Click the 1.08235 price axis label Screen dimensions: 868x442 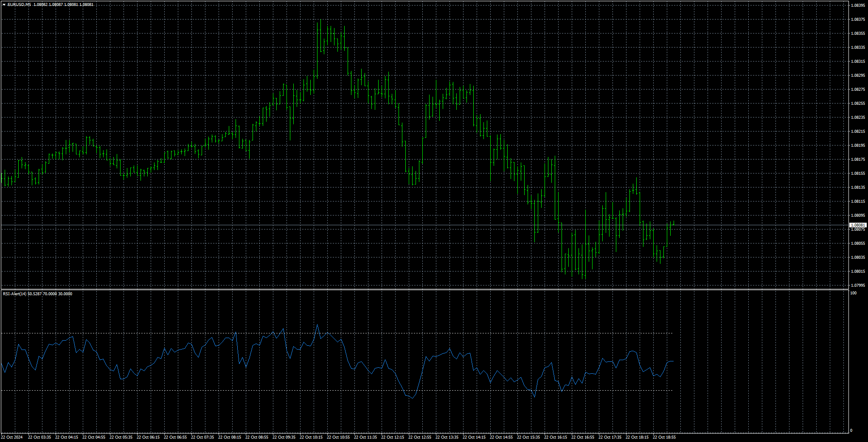pos(858,117)
